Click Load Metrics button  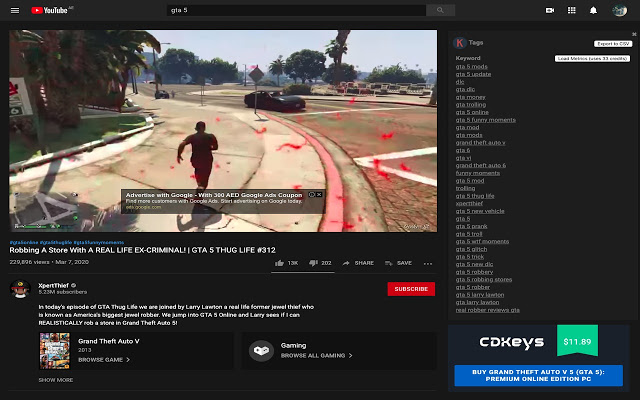click(592, 58)
